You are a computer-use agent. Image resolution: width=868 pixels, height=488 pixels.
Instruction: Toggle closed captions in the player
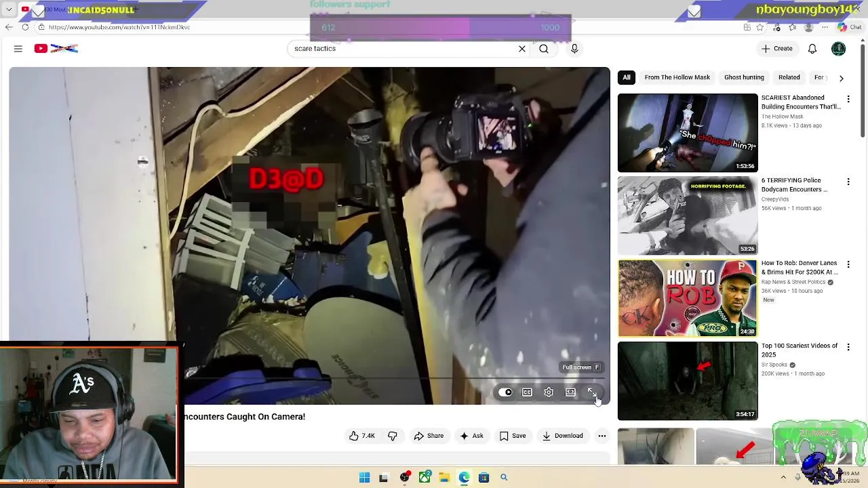527,392
